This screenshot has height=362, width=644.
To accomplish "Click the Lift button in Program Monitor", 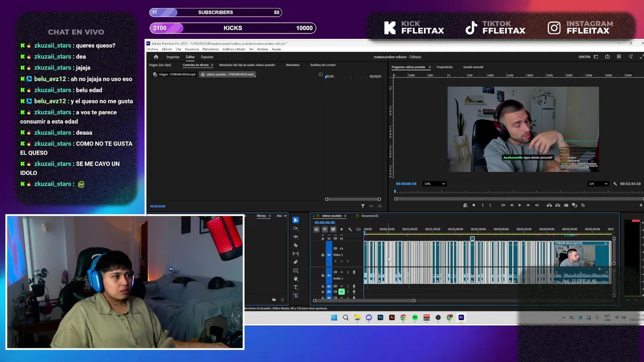I will point(549,205).
